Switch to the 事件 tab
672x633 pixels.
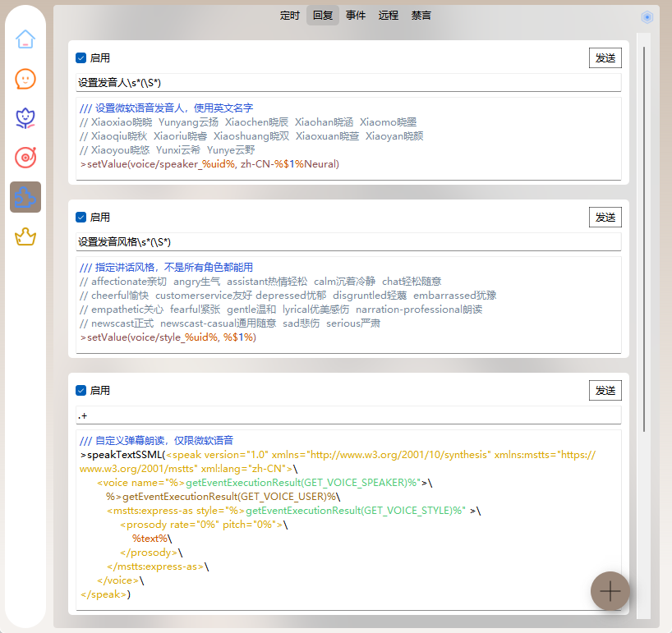click(355, 16)
